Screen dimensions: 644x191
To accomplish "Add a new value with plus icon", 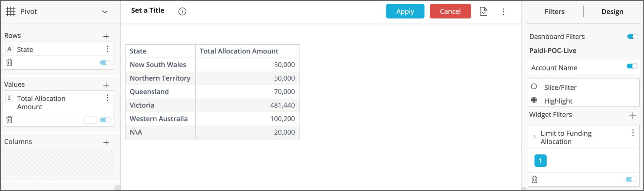I will [106, 85].
